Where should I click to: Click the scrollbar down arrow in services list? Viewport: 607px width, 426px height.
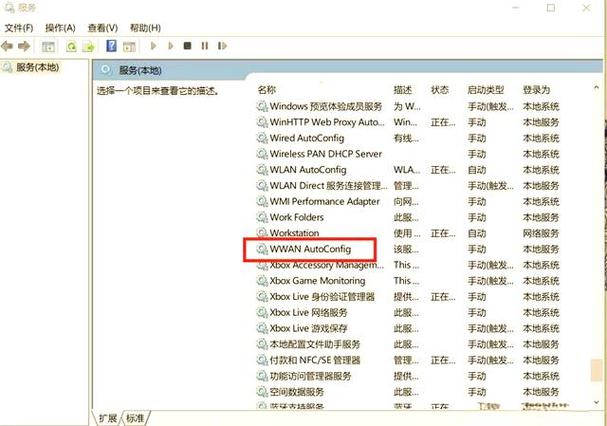coord(596,402)
